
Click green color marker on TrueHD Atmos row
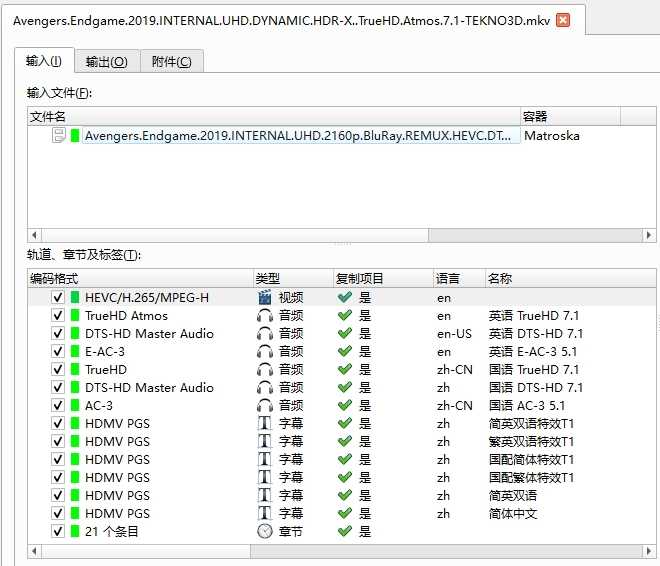coord(75,315)
